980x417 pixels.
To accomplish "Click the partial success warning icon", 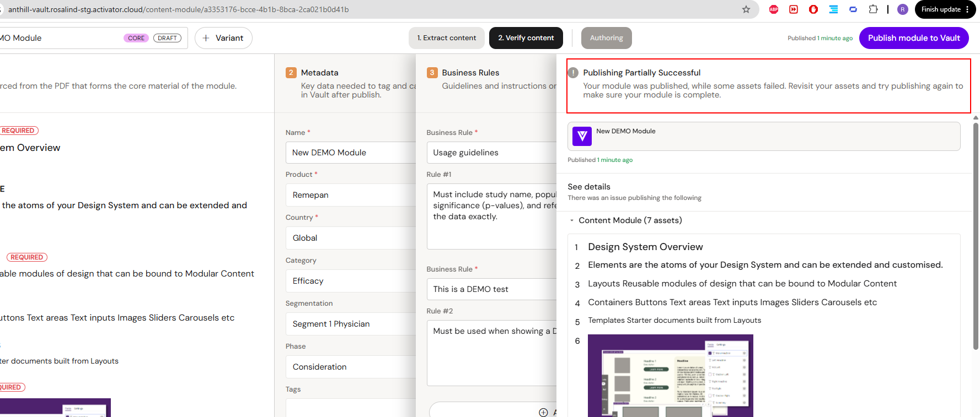I will pos(573,73).
